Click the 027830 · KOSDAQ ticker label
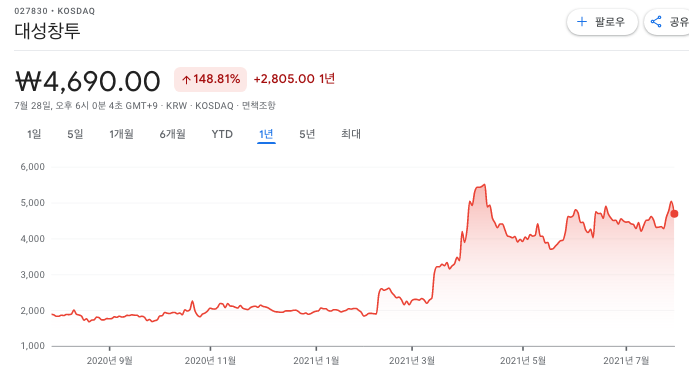This screenshot has height=379, width=689. point(54,11)
